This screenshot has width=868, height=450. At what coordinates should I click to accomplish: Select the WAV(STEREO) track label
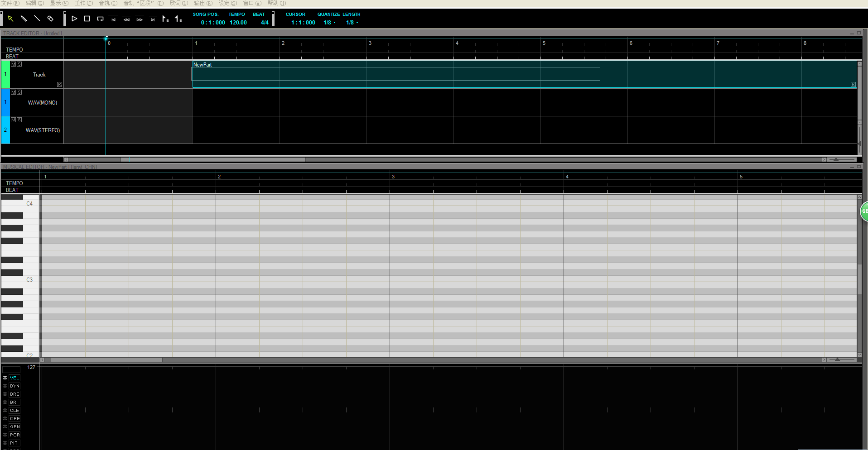(x=43, y=130)
